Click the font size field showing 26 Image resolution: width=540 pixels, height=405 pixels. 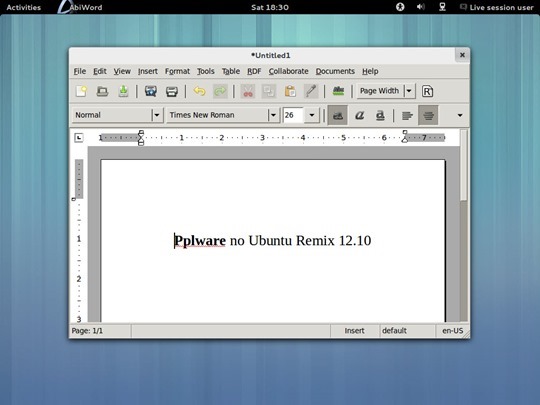pos(293,115)
